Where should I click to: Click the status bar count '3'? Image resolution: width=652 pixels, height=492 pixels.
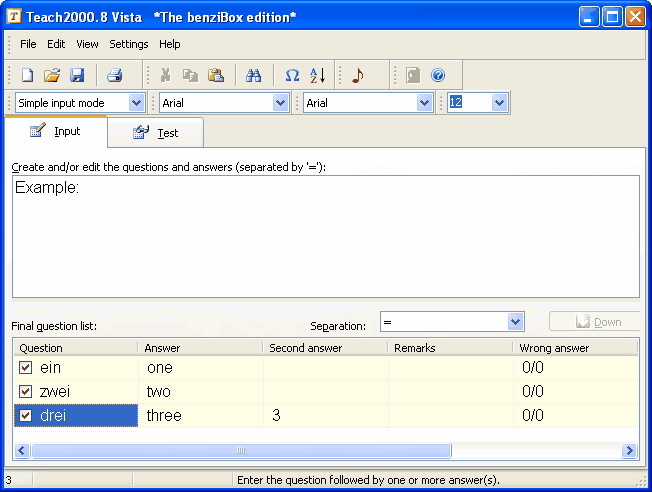coord(8,480)
